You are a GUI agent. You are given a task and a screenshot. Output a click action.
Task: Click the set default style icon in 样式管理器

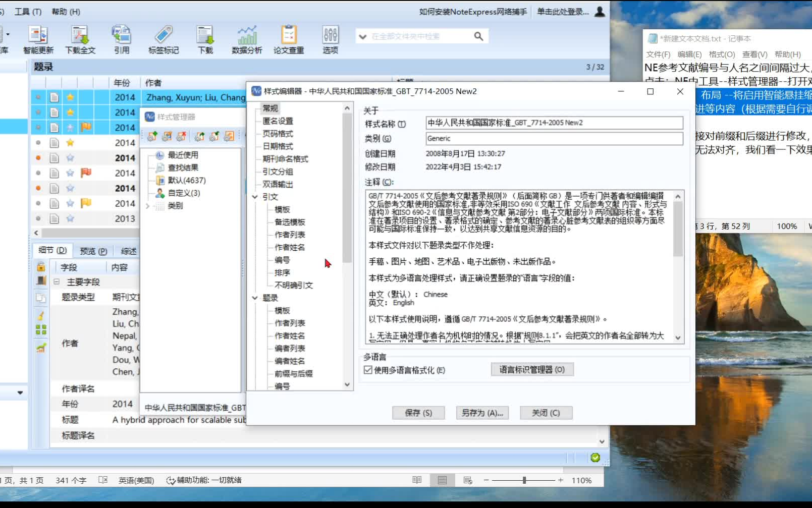[214, 136]
